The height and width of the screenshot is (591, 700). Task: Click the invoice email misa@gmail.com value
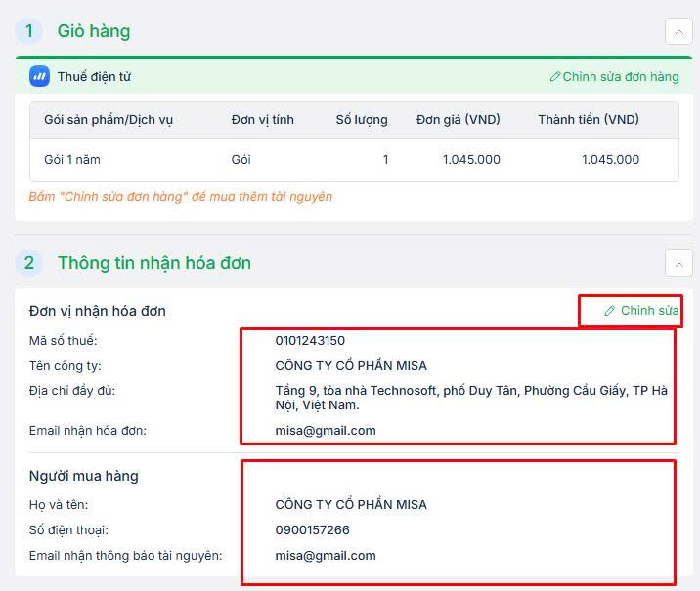(x=326, y=430)
